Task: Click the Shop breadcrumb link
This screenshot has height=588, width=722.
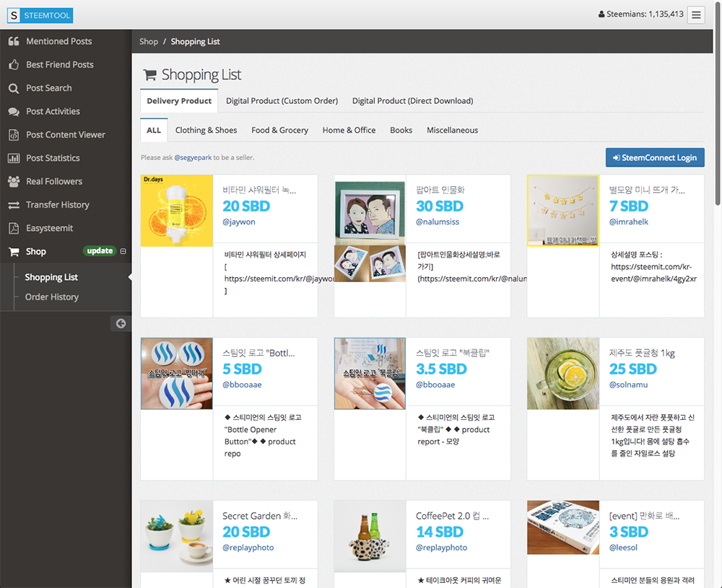Action: (x=149, y=42)
